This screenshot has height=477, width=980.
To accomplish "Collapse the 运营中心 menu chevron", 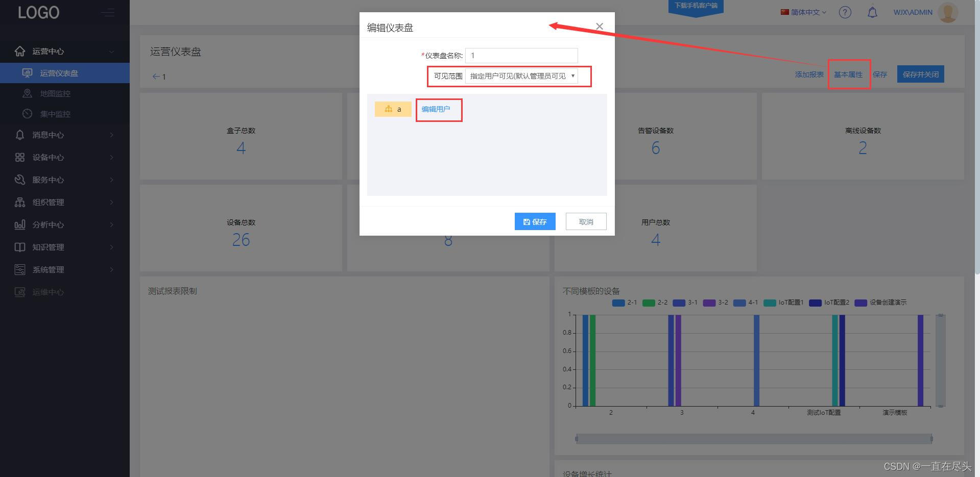I will point(111,52).
